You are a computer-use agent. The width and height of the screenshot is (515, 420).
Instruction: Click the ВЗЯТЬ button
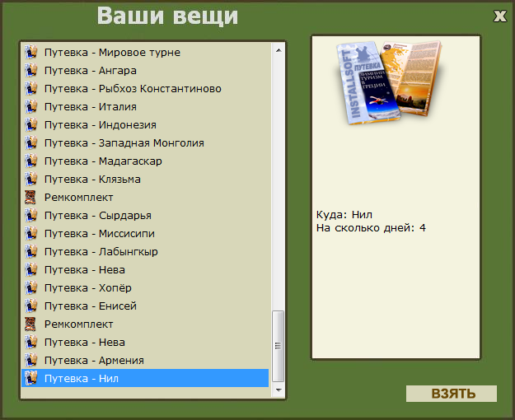coord(452,394)
